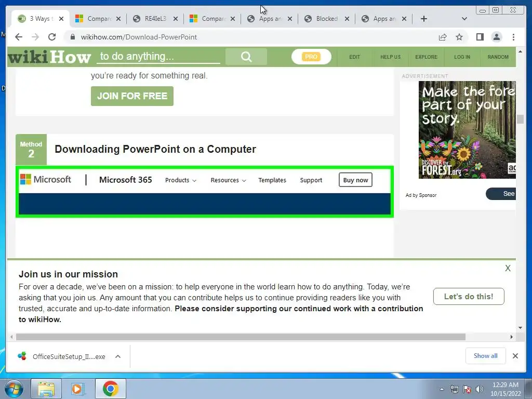Dismiss the 'Join us in our mission' banner
The height and width of the screenshot is (399, 532).
pos(508,268)
